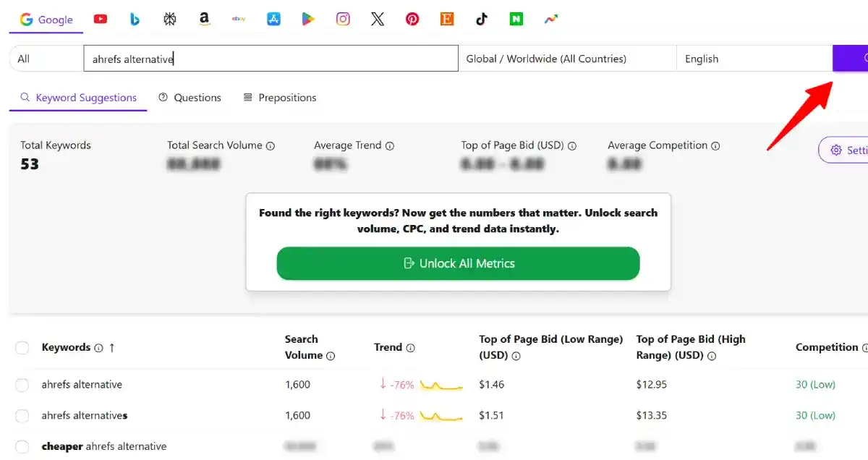Click the Search Volume column info icon

pos(331,356)
